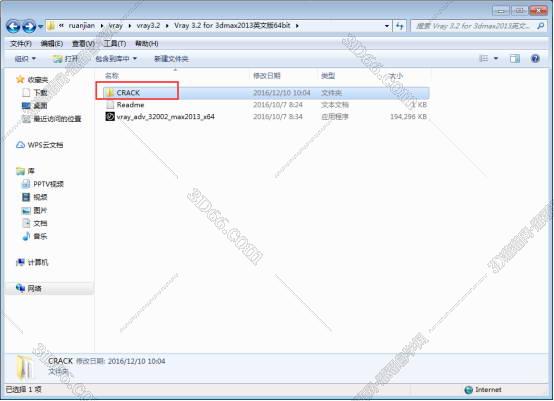Open view options dropdown arrow
Screen dimensions: 554x401
(x=496, y=59)
